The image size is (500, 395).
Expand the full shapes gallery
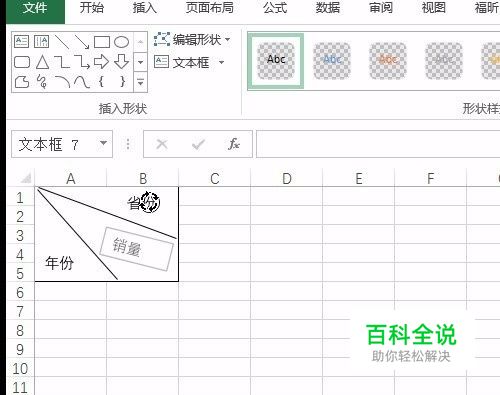coord(140,82)
